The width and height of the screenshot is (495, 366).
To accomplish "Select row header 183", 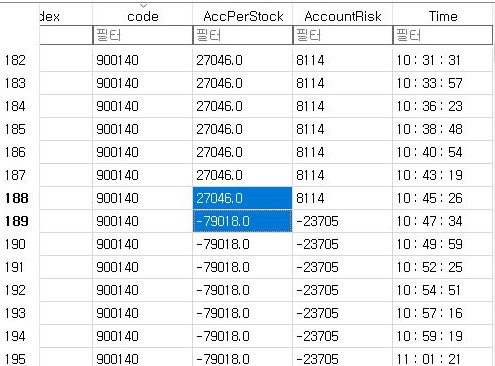I will tap(19, 83).
